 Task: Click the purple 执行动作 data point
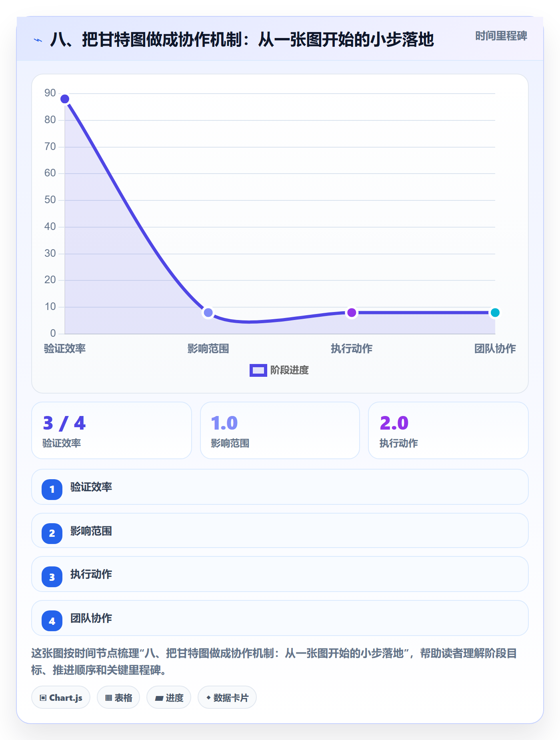tap(352, 312)
